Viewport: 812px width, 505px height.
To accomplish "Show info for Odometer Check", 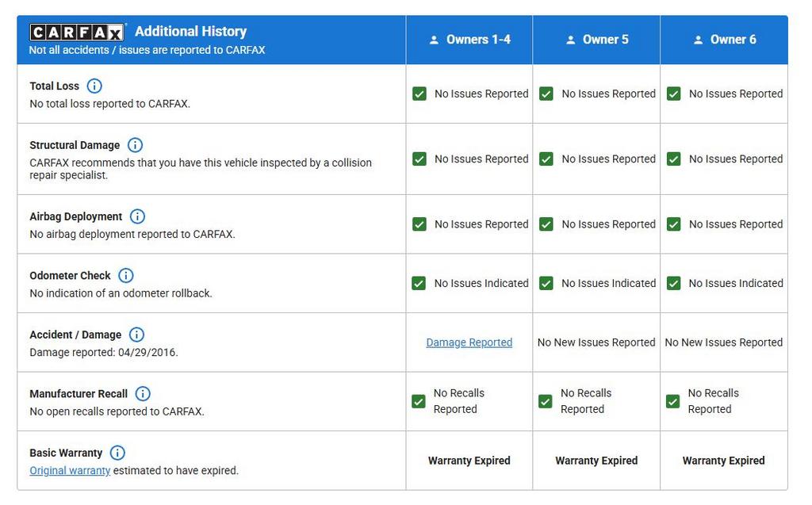I will tap(126, 275).
